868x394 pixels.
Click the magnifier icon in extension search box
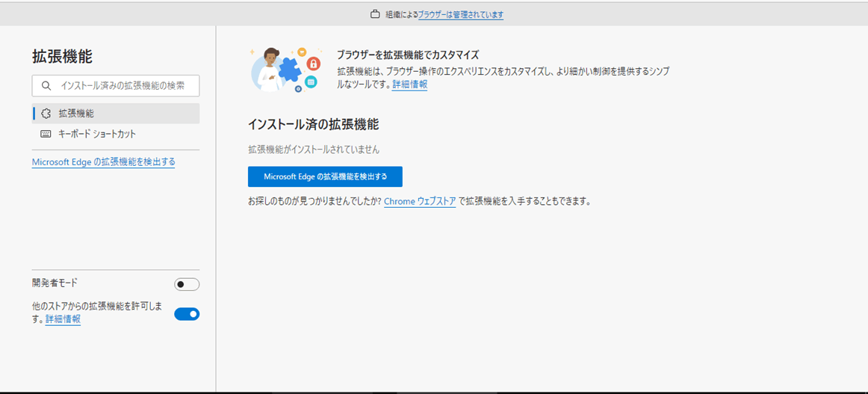[46, 86]
